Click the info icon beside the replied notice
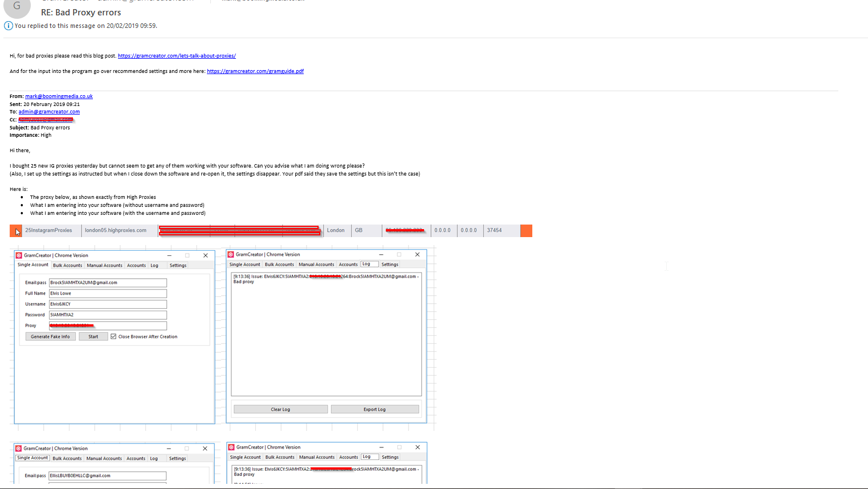 (x=9, y=26)
